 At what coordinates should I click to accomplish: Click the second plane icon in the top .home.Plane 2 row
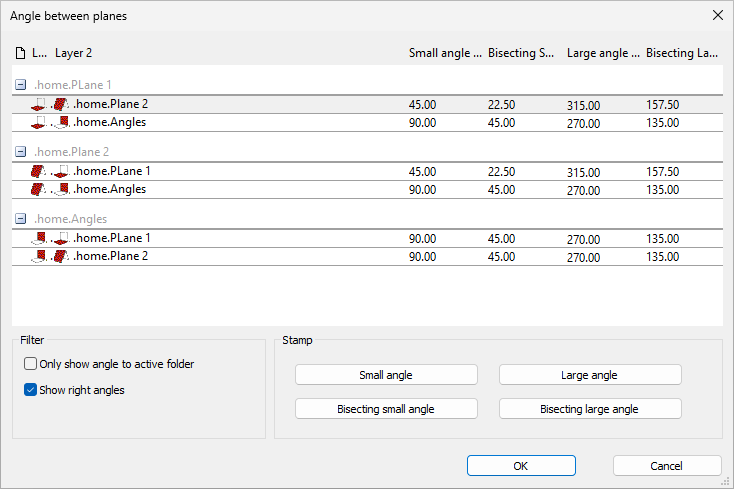click(61, 104)
